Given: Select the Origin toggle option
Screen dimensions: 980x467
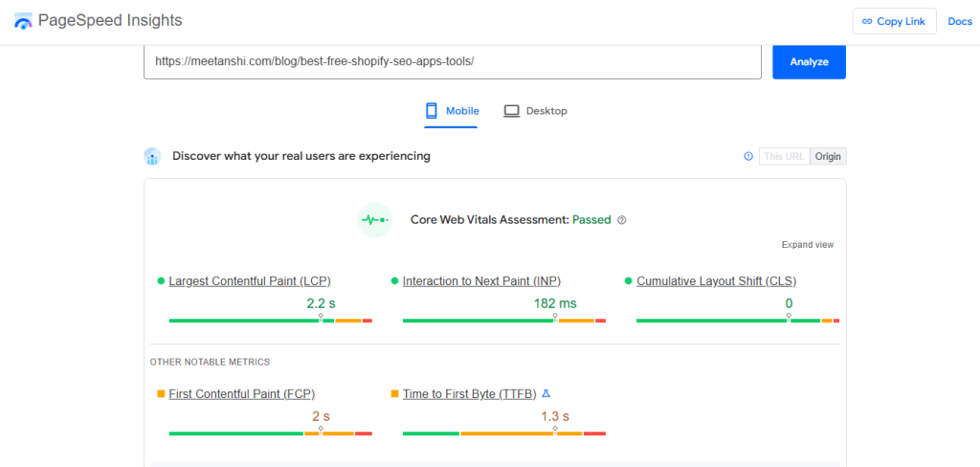Looking at the screenshot, I should tap(828, 156).
